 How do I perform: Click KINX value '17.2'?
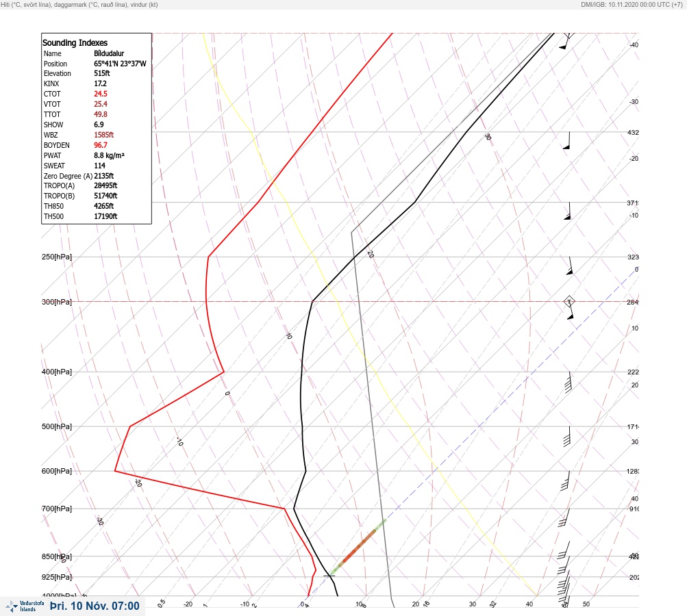click(100, 84)
